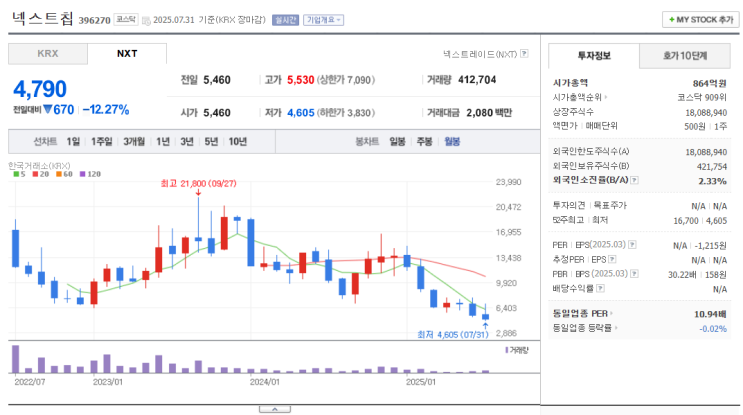Click the 저가 value 4,605 in the quote table
Screen dimensions: 743x415
(300, 113)
